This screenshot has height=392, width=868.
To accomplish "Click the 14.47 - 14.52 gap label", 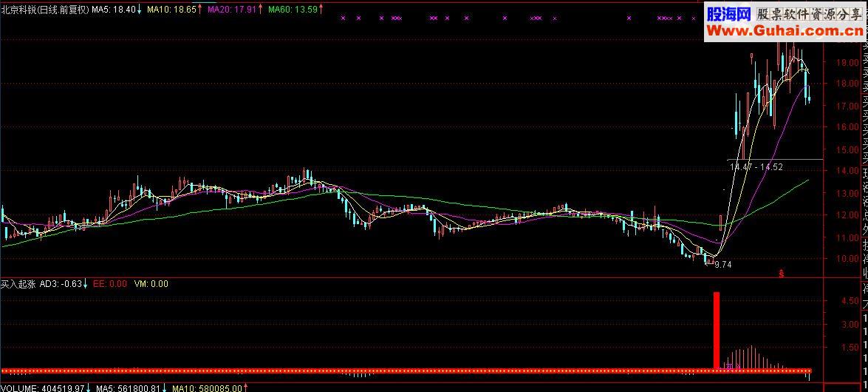I will (756, 166).
